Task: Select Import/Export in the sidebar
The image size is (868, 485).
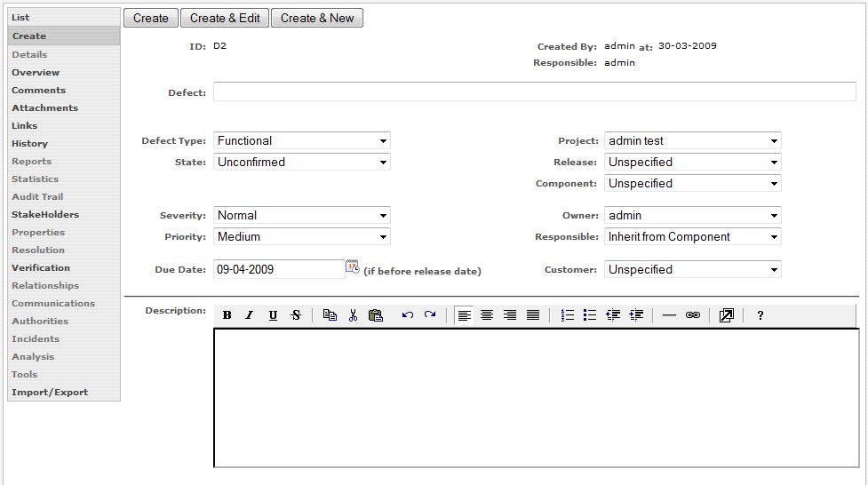Action: [x=50, y=393]
